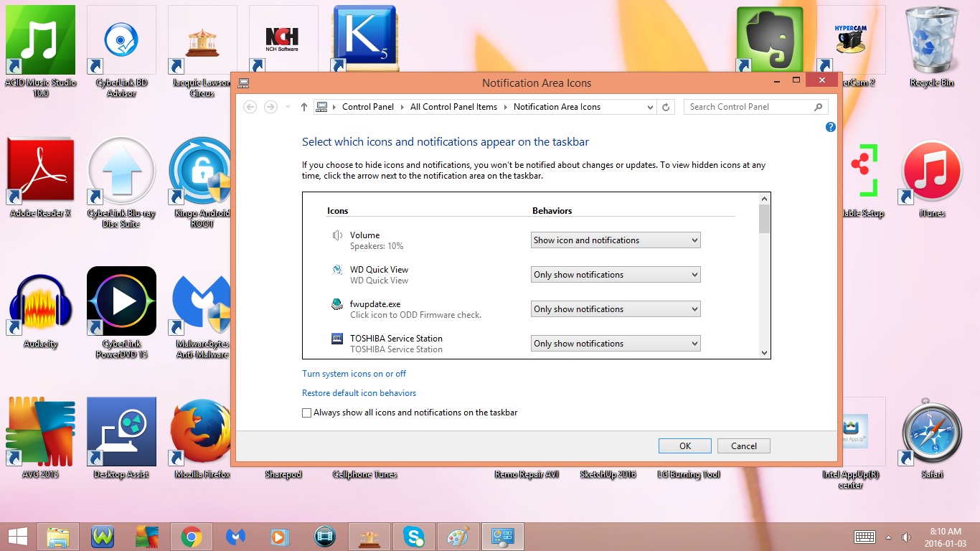Click the All Control Panel Items breadcrumb

[x=453, y=107]
